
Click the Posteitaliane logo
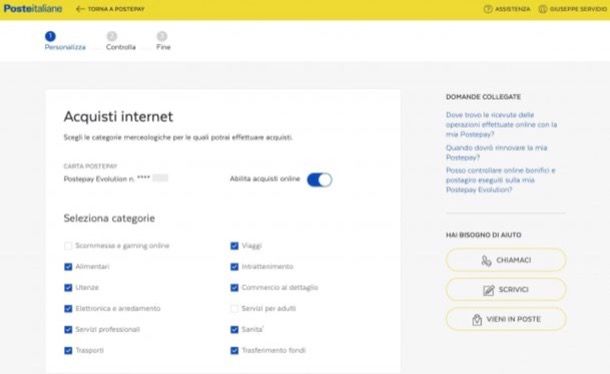click(33, 9)
